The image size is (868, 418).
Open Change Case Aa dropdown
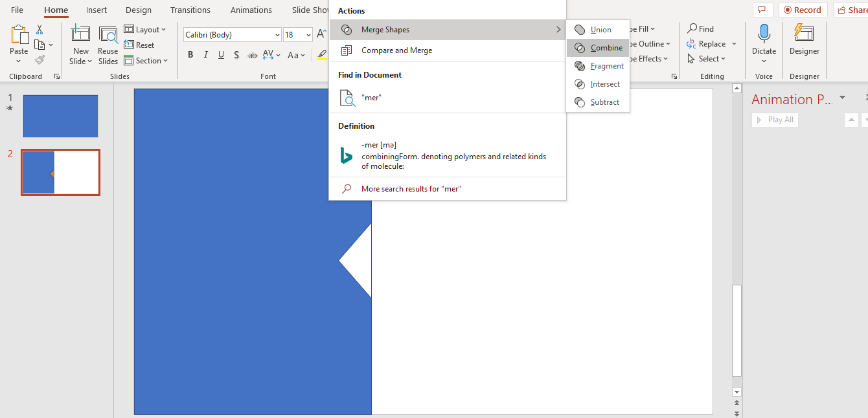click(x=296, y=55)
